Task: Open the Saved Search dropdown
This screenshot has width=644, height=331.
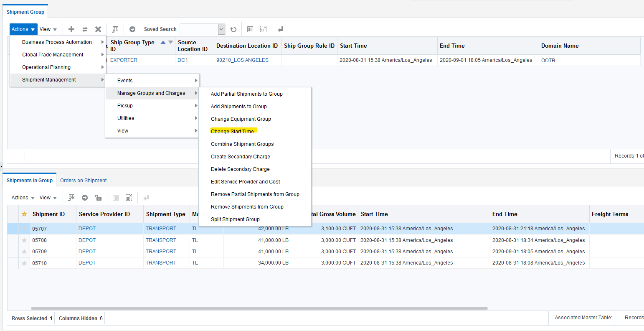Action: pos(221,29)
